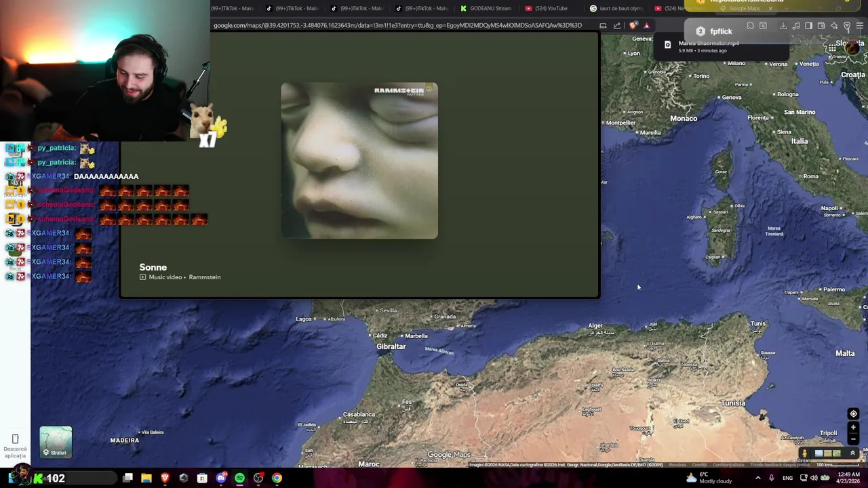Open File Explorer from the taskbar
Image resolution: width=868 pixels, height=488 pixels.
pyautogui.click(x=146, y=479)
